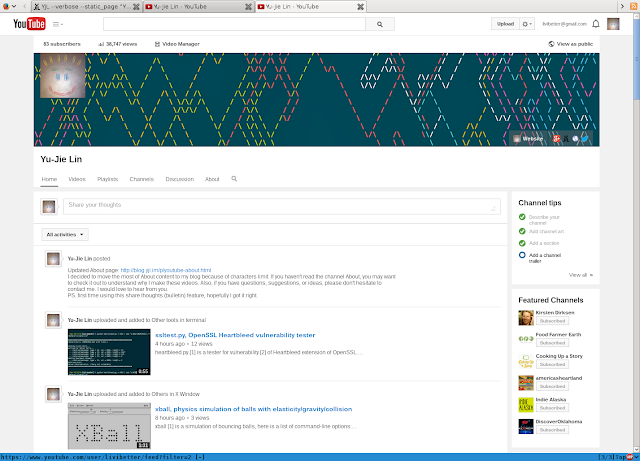This screenshot has width=640, height=461.
Task: Toggle Subscribed button for Food Farmer Earth
Action: click(552, 343)
